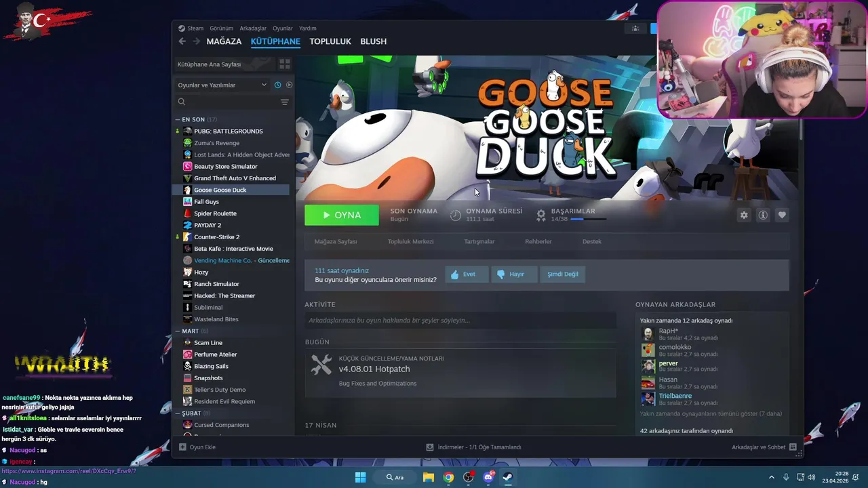The image size is (868, 488).
Task: Open the Yardım menu
Action: point(308,28)
